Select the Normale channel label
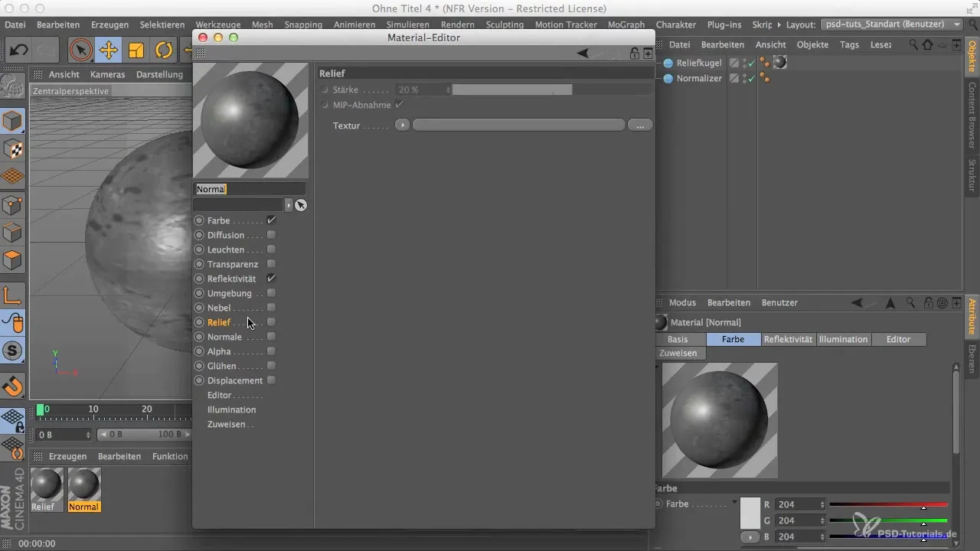Viewport: 980px width, 551px height. pos(224,337)
